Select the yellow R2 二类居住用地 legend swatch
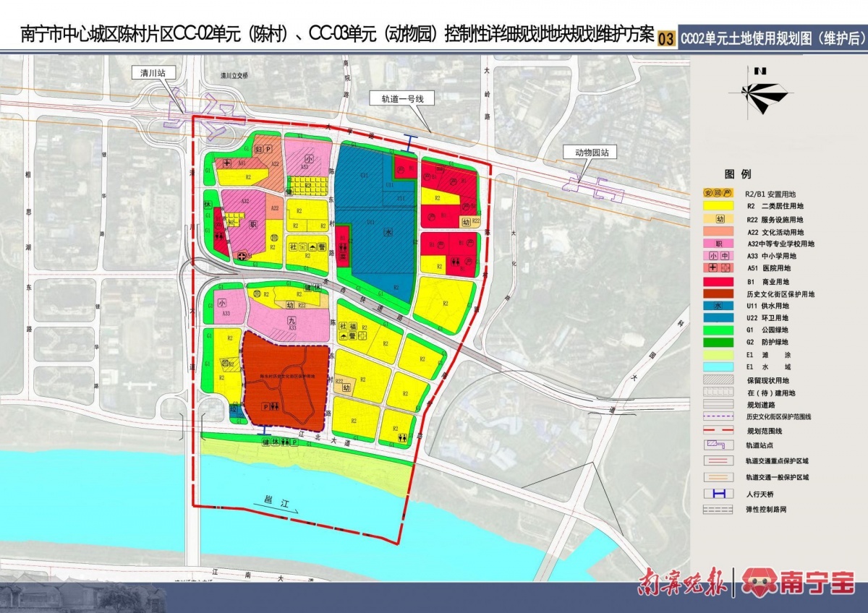 (x=719, y=206)
